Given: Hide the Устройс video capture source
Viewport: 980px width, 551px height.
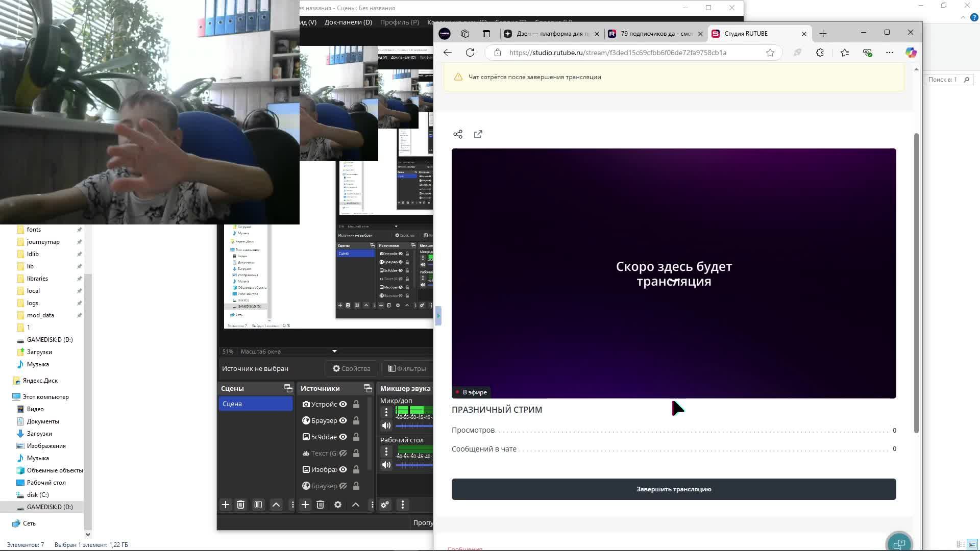Looking at the screenshot, I should 343,404.
